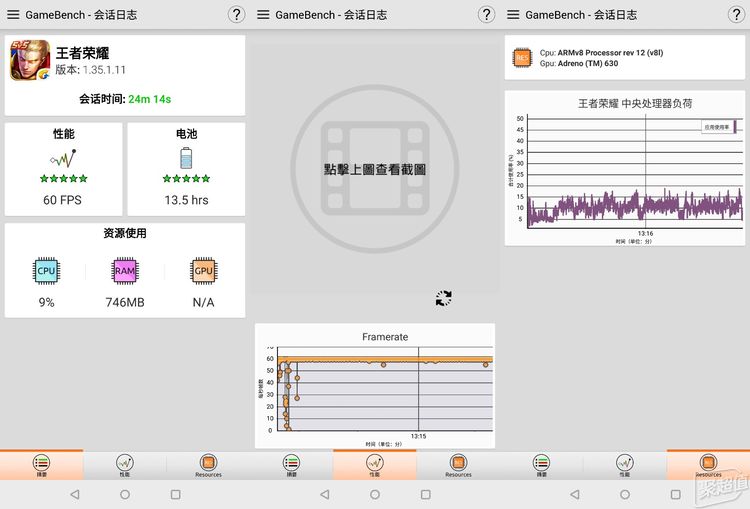
Task: Click the green star rating under 电池
Action: [x=187, y=178]
